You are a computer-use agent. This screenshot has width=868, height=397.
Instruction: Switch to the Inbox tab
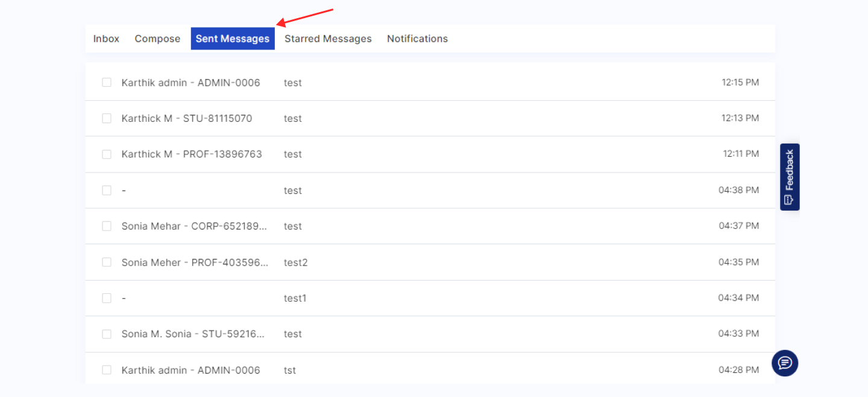(x=106, y=39)
